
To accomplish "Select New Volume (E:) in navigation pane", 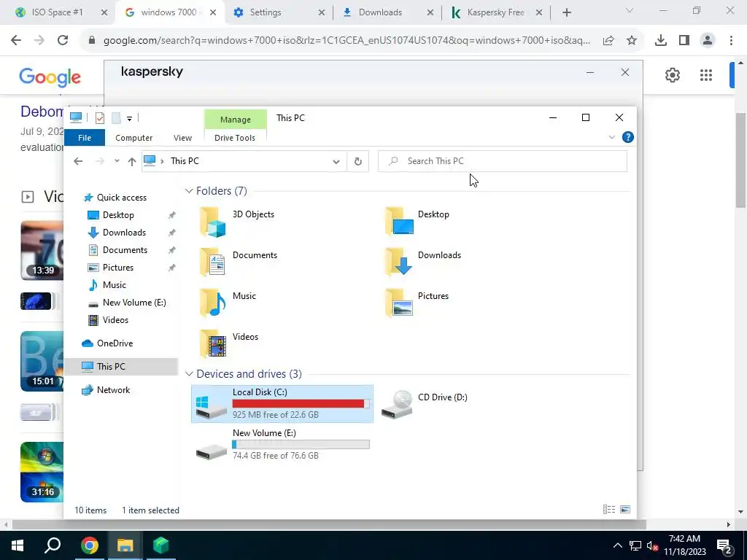I will pyautogui.click(x=134, y=303).
